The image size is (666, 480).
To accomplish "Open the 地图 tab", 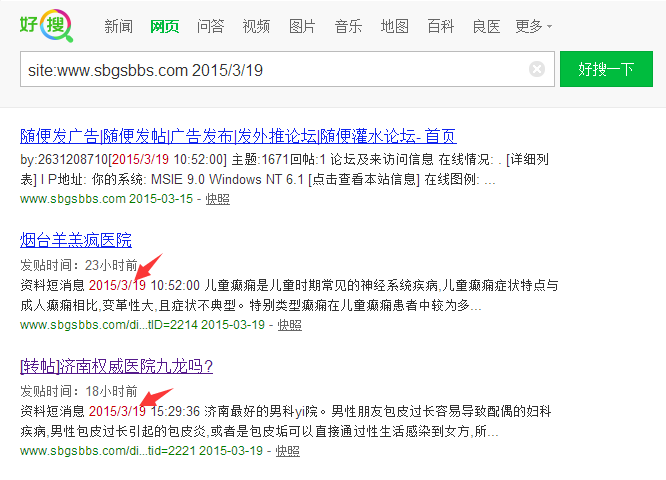I will pyautogui.click(x=395, y=26).
